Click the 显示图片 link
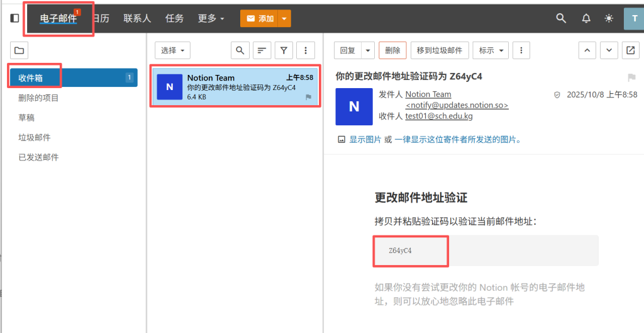644x333 pixels. pyautogui.click(x=365, y=140)
